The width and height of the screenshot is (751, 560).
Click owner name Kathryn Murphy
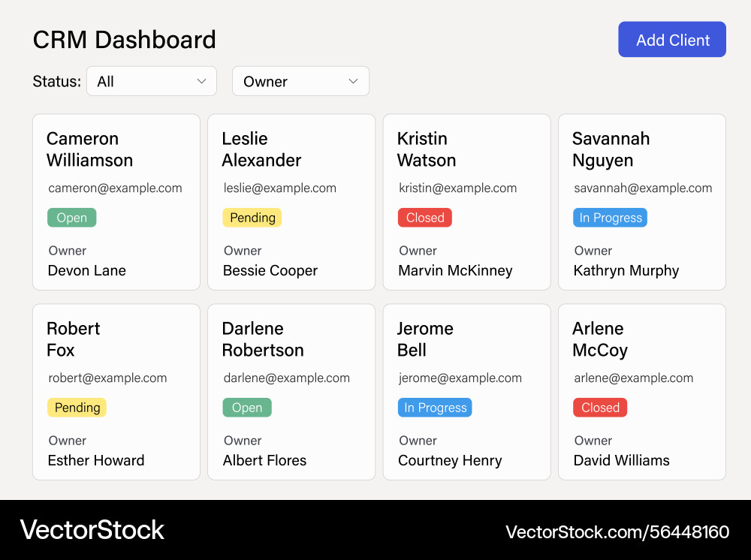click(626, 270)
